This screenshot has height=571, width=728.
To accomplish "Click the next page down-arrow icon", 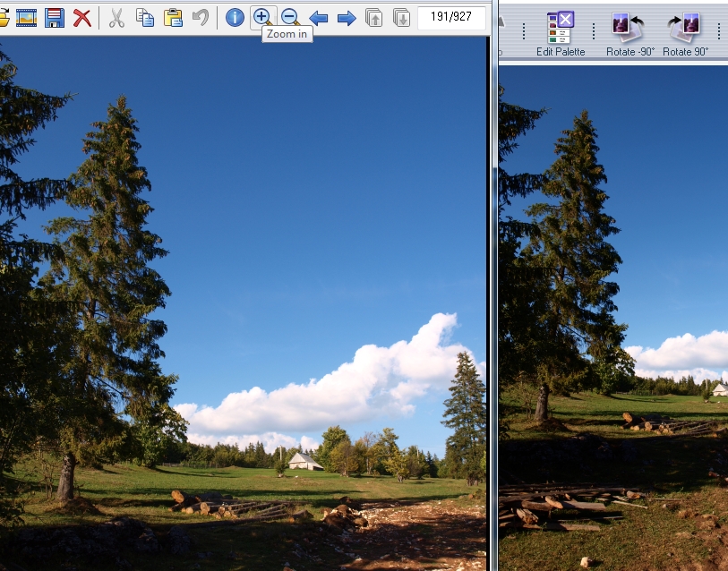I will click(401, 18).
